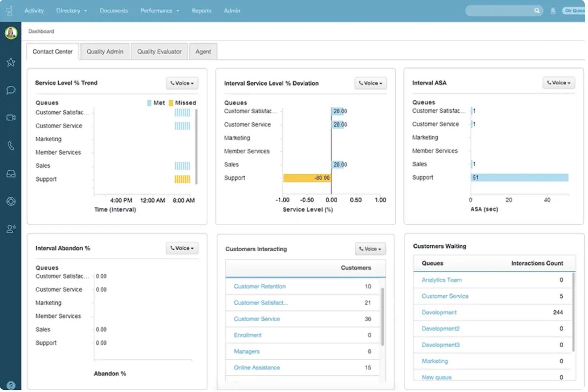
Task: Select the favorites star in the sidebar
Action: point(11,62)
